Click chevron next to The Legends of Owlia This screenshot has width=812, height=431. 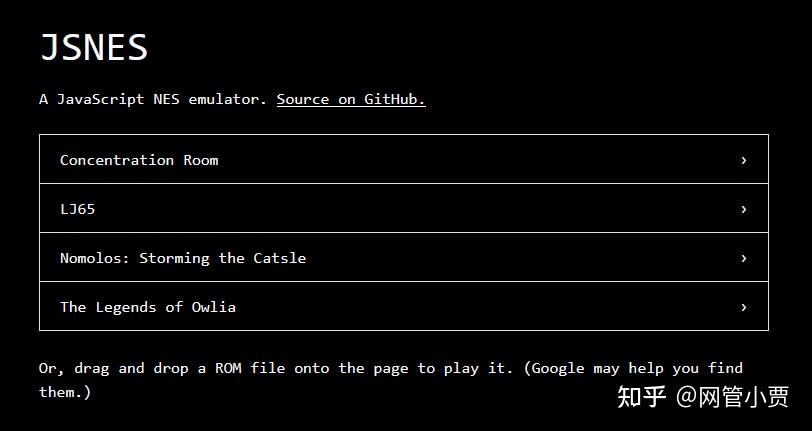point(743,307)
